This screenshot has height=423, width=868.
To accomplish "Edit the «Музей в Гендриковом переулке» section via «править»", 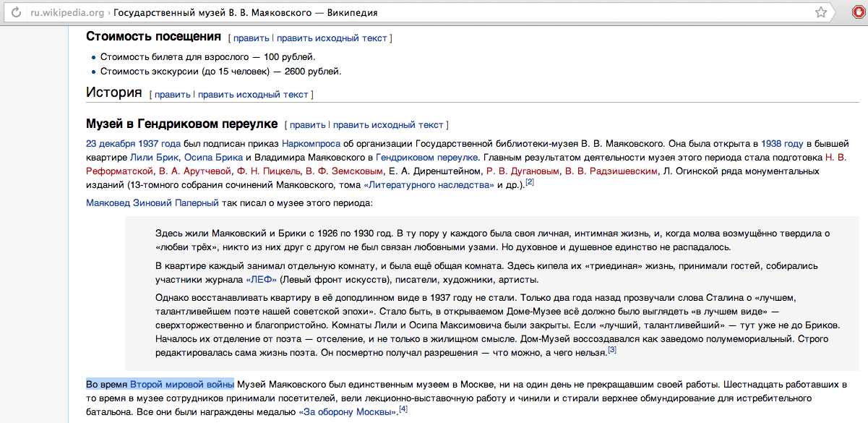I will [x=307, y=124].
